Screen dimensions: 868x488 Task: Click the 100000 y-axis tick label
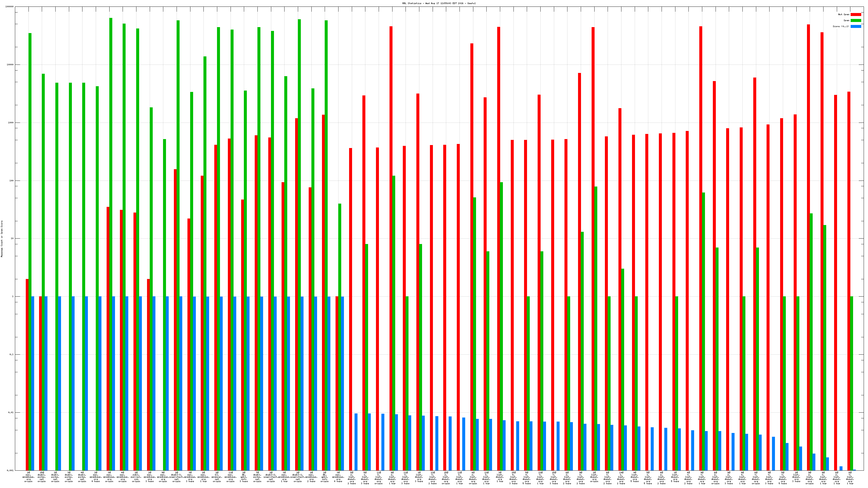[x=9, y=7]
